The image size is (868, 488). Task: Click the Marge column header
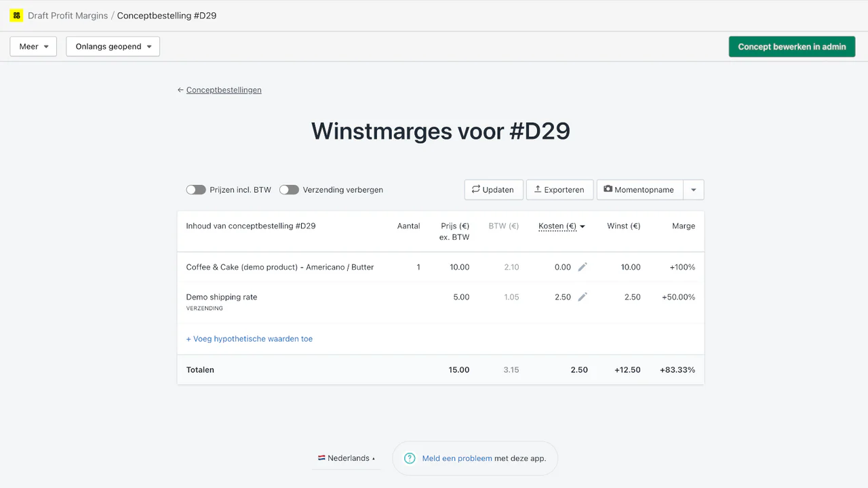(x=684, y=226)
